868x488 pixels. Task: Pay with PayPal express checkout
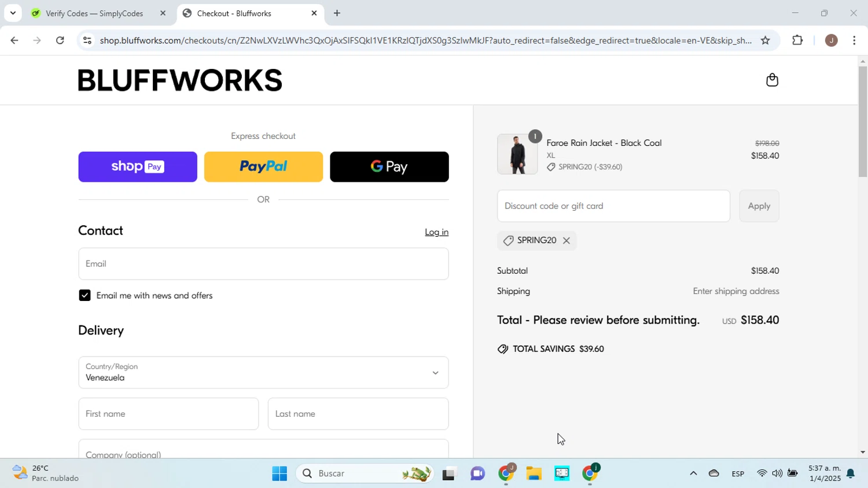pyautogui.click(x=263, y=167)
